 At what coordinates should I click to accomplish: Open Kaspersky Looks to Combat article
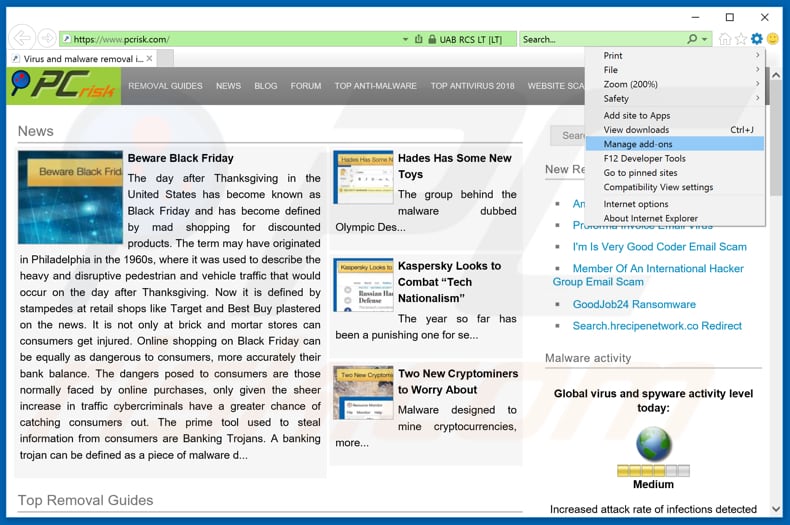(449, 282)
